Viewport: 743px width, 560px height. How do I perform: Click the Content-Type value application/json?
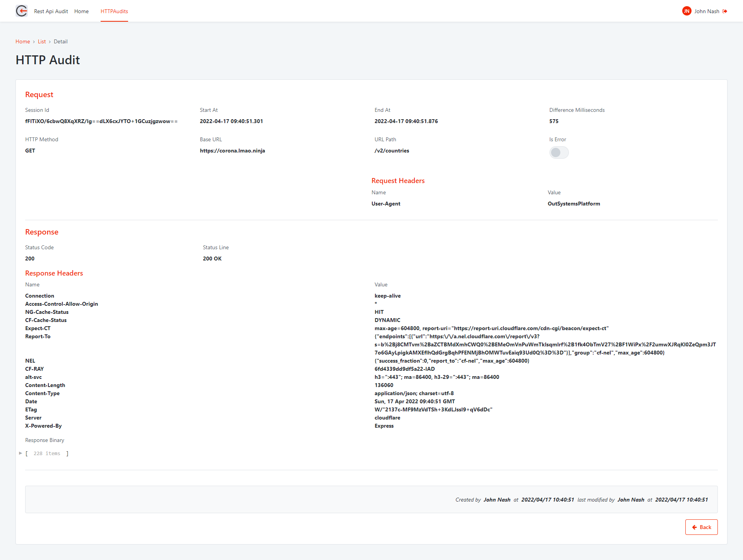click(x=414, y=393)
